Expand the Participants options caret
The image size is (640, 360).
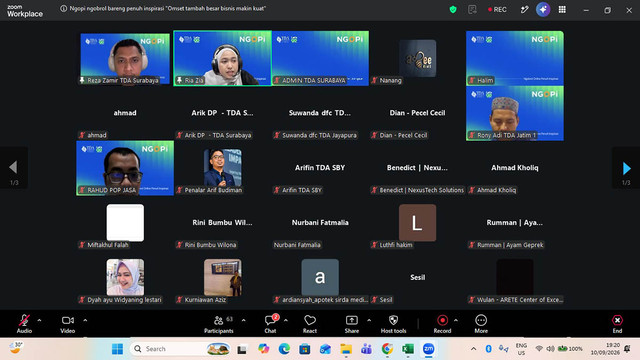[x=244, y=320]
